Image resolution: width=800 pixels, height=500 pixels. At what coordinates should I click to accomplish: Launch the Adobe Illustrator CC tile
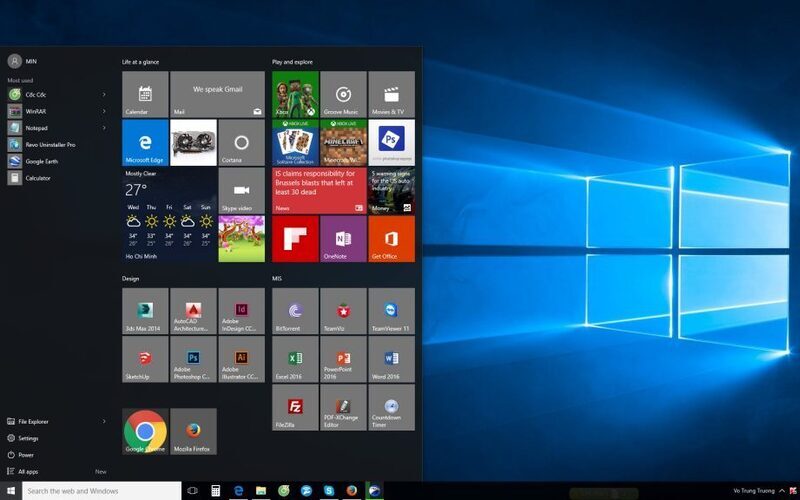click(241, 359)
